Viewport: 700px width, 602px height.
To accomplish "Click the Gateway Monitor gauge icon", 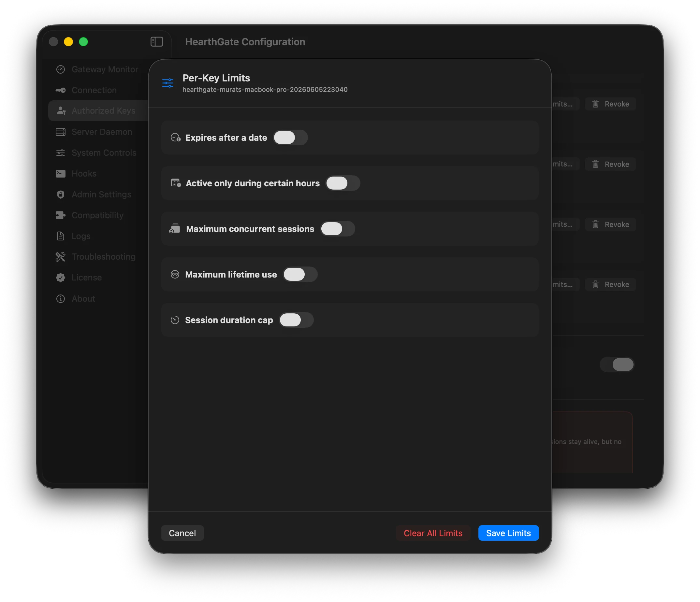I will pyautogui.click(x=61, y=70).
